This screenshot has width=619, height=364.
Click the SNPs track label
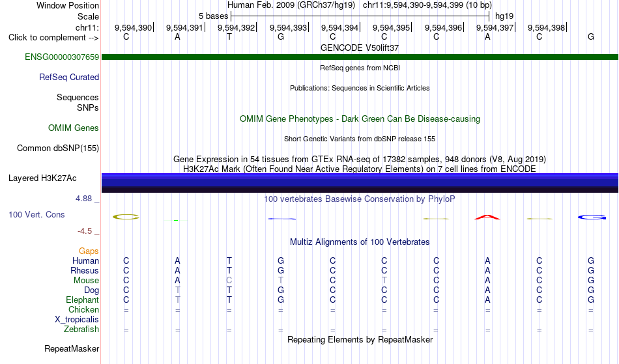88,107
